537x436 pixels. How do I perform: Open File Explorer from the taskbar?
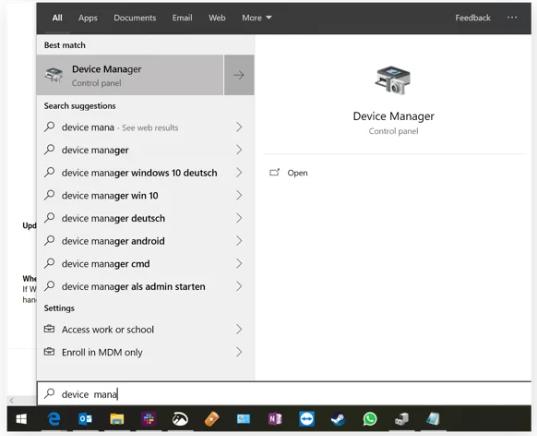[x=117, y=419]
